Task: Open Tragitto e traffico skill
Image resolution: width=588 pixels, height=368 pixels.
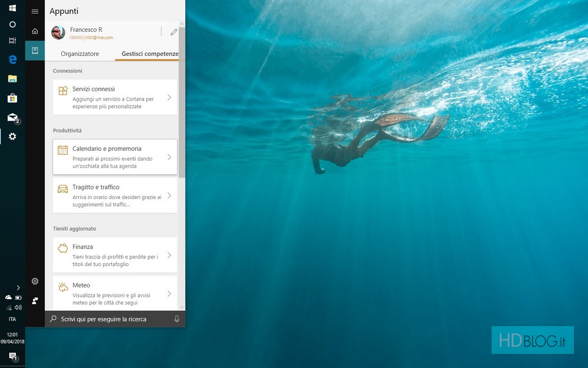Action: pos(115,195)
